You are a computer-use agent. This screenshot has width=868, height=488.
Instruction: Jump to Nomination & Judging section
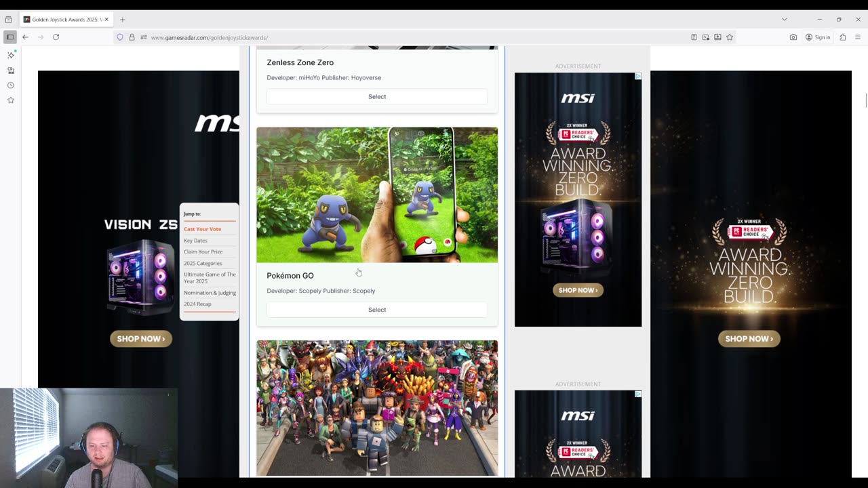210,293
